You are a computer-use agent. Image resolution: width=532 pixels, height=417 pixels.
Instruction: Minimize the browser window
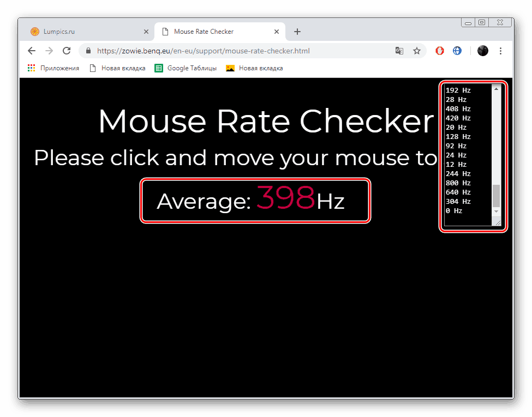click(x=468, y=23)
